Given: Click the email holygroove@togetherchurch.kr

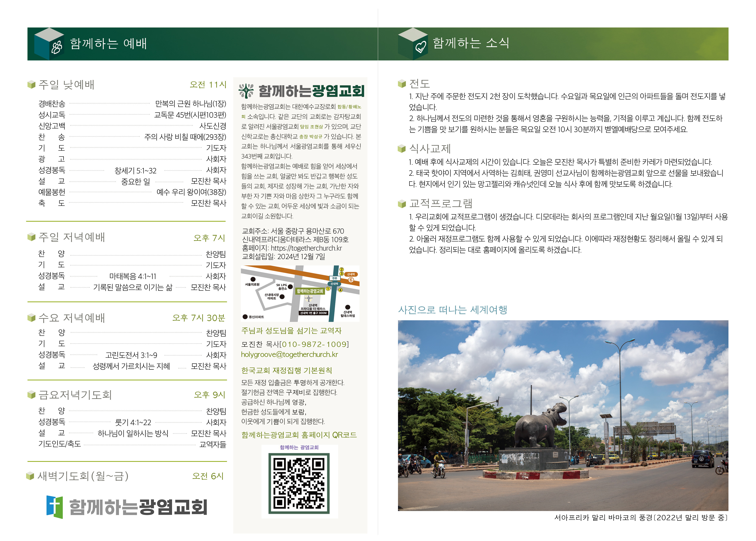Looking at the screenshot, I should (289, 354).
